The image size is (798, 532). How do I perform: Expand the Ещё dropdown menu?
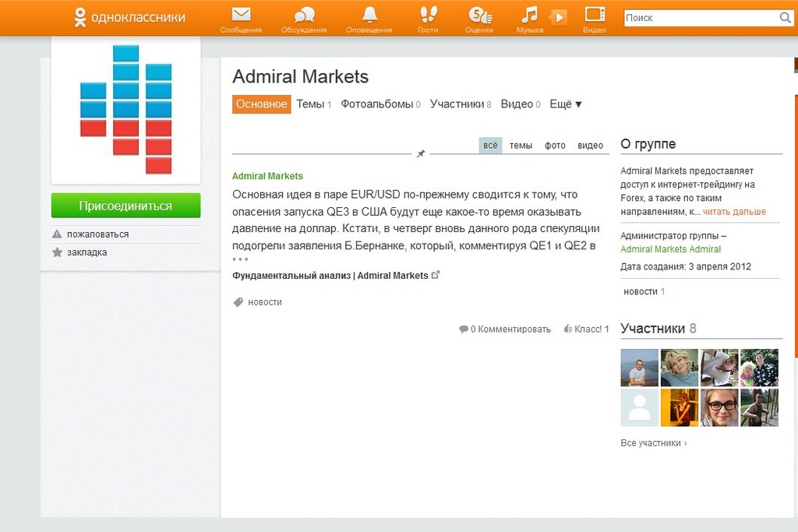(566, 104)
